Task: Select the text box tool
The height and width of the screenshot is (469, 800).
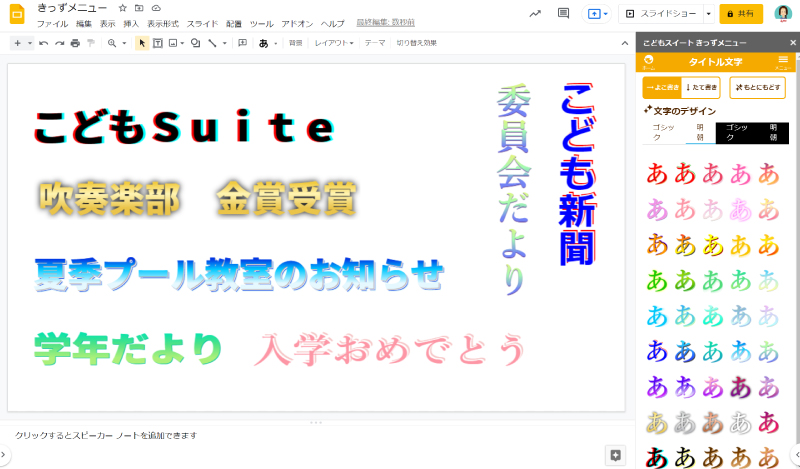Action: 157,43
